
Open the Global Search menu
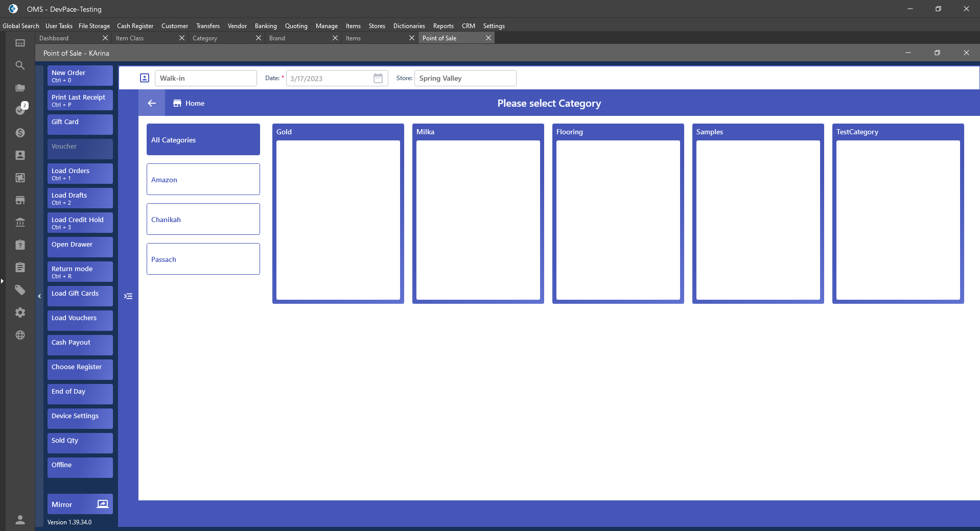click(x=21, y=26)
